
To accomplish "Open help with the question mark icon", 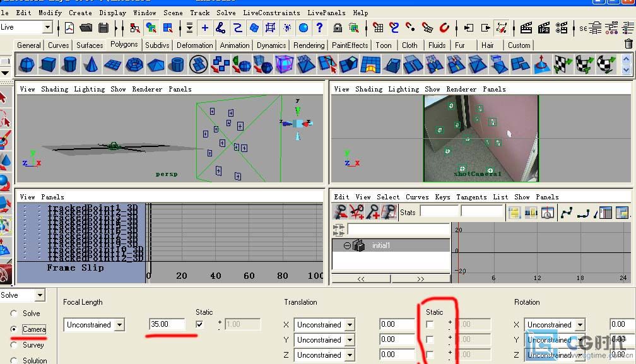I will (320, 28).
